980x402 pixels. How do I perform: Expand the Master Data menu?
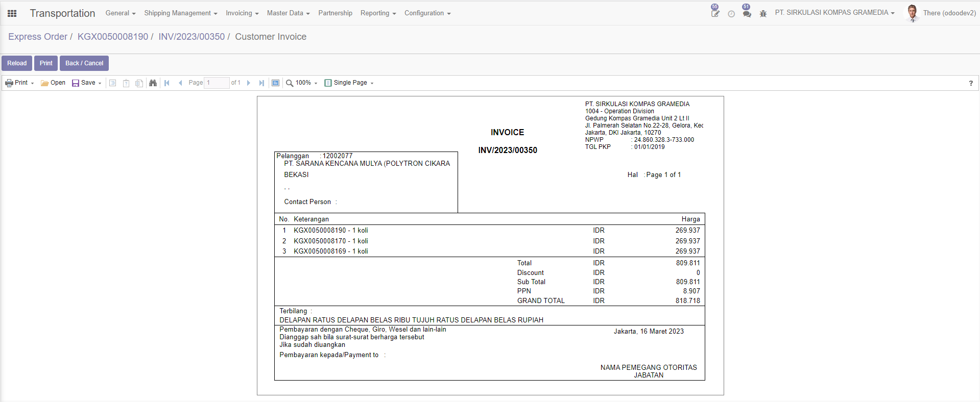coord(289,13)
